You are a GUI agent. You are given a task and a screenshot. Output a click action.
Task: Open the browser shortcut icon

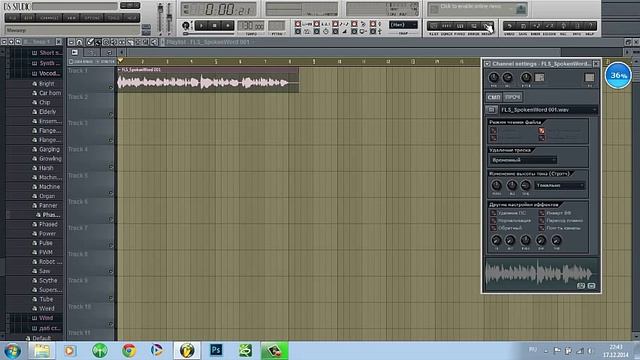tap(473, 26)
